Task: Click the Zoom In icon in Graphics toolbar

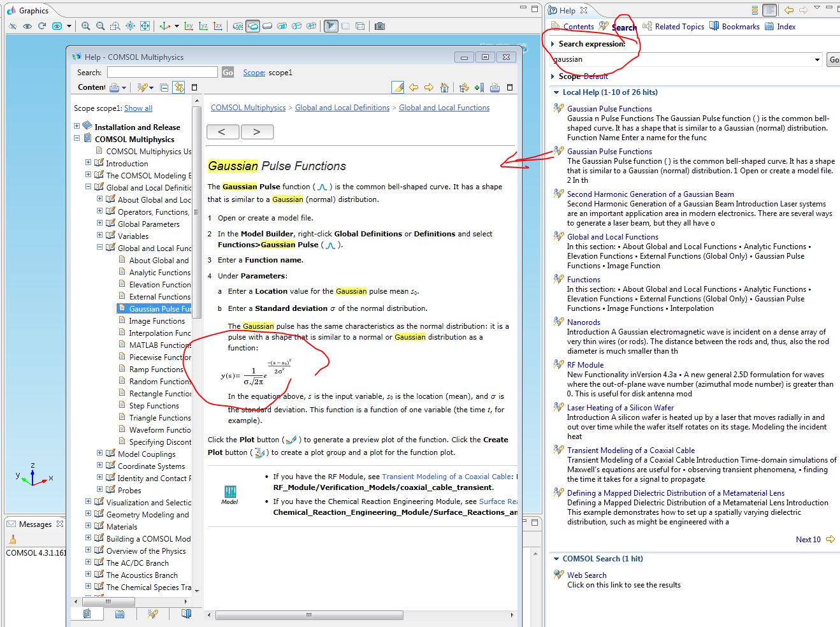Action: (85, 26)
